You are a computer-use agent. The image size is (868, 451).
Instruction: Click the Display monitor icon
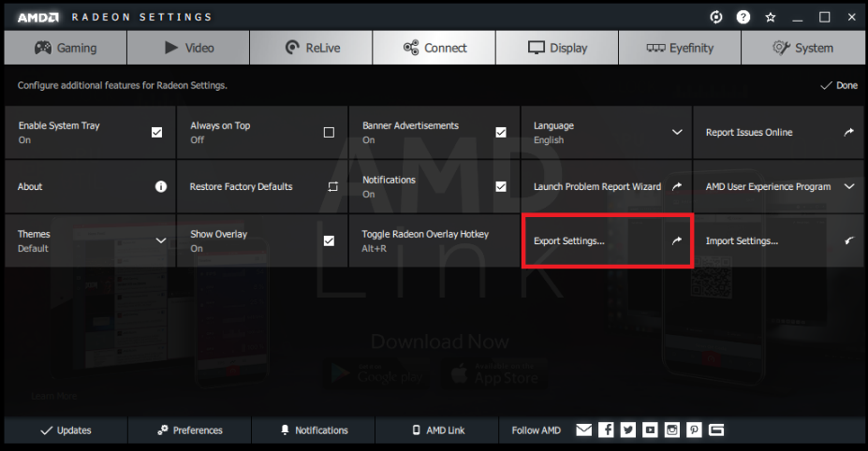point(537,48)
